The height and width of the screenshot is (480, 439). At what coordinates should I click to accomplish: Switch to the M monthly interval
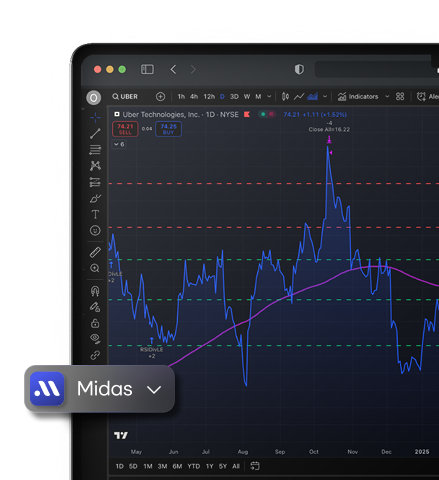tap(258, 97)
